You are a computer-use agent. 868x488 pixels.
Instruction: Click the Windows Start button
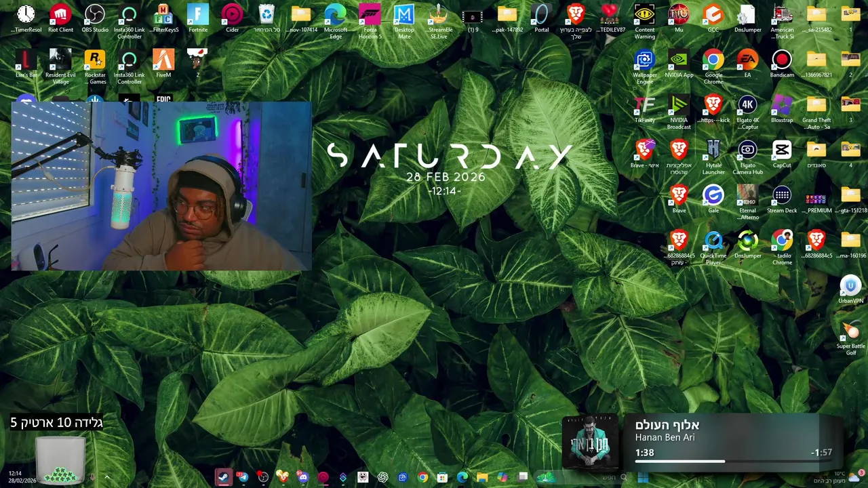coord(643,477)
